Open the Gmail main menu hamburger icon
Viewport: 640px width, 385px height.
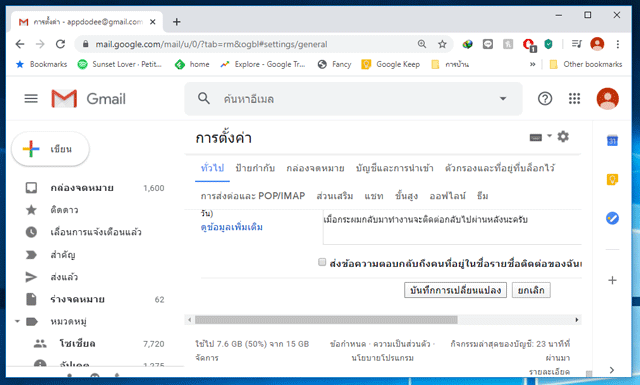pyautogui.click(x=31, y=98)
